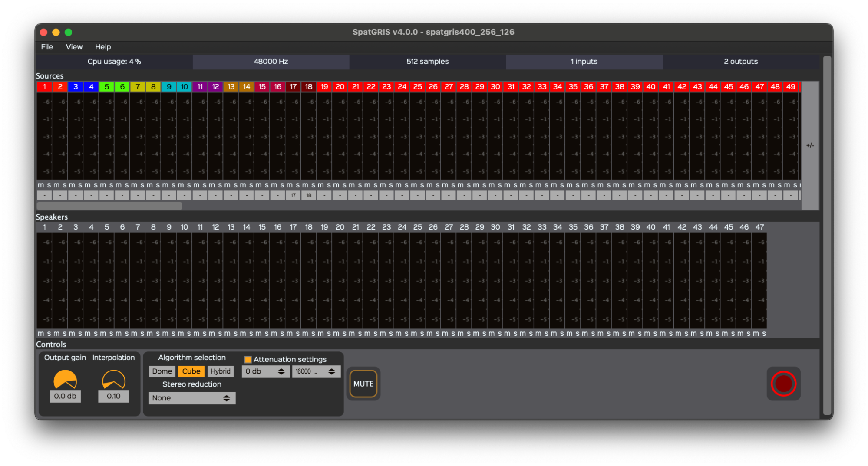The image size is (868, 466).
Task: Click the sources horizontal scrollbar
Action: click(109, 206)
